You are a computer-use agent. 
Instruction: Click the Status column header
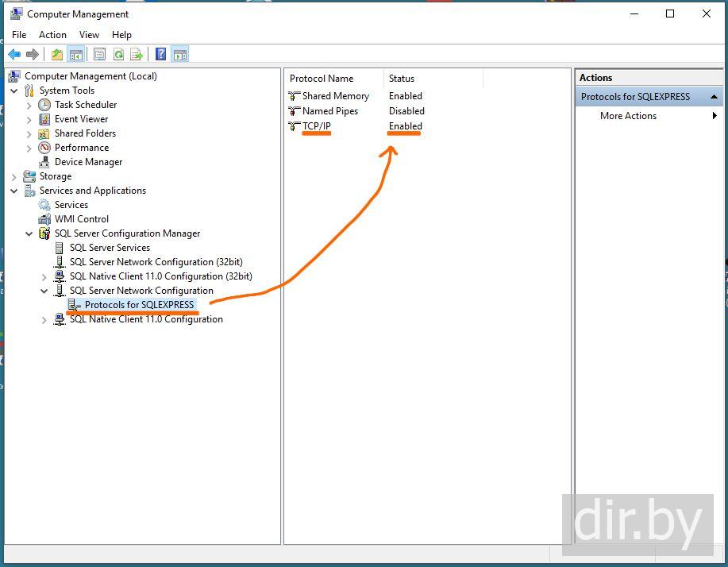[402, 79]
